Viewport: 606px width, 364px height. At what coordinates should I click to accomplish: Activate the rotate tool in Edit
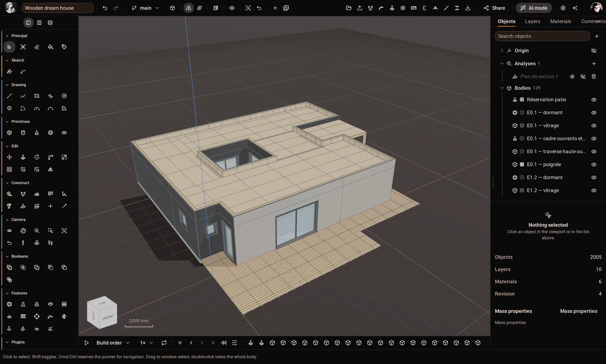pyautogui.click(x=37, y=157)
